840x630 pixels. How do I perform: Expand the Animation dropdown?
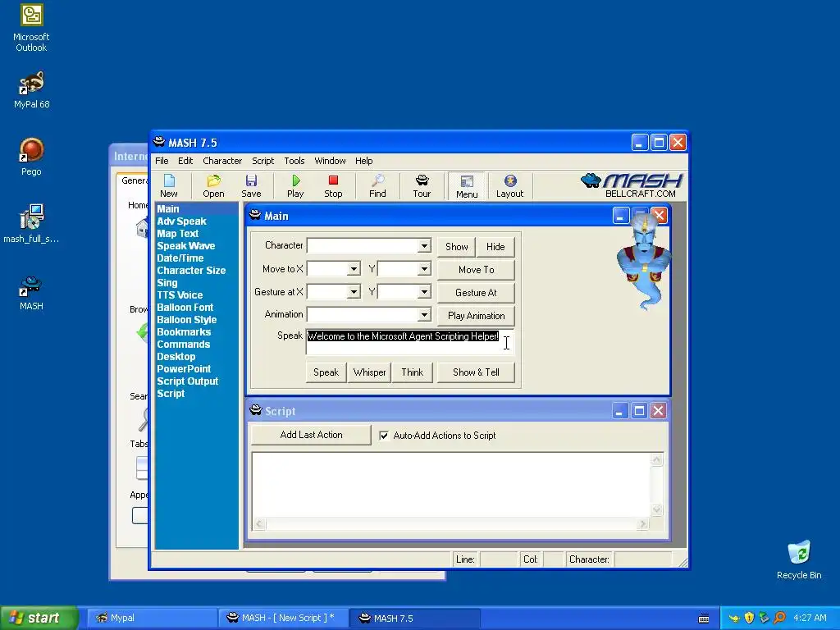[x=424, y=314]
